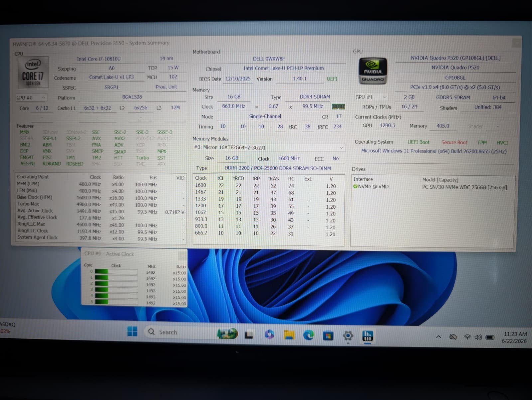
Task: Open the Windows Start menu
Action: pyautogui.click(x=132, y=331)
